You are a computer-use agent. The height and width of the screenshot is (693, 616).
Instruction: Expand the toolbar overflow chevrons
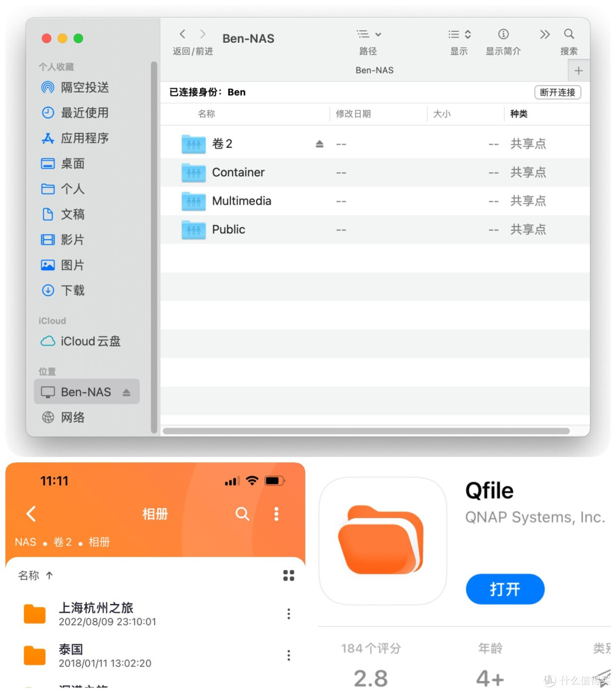[545, 34]
